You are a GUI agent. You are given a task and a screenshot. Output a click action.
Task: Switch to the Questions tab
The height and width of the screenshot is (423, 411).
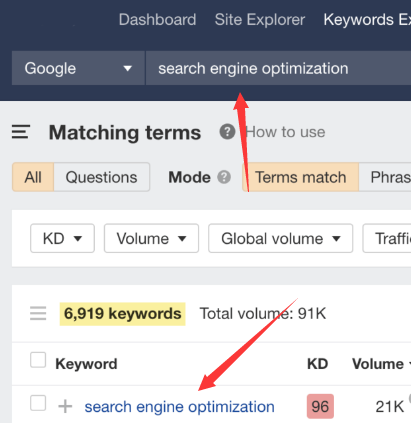pos(101,177)
